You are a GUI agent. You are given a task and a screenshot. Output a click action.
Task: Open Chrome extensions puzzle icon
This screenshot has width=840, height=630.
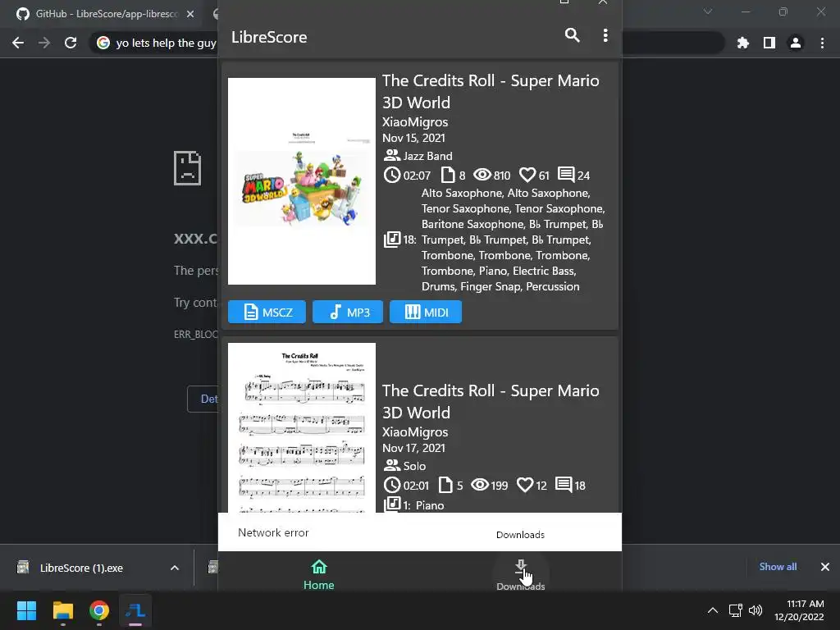[742, 43]
